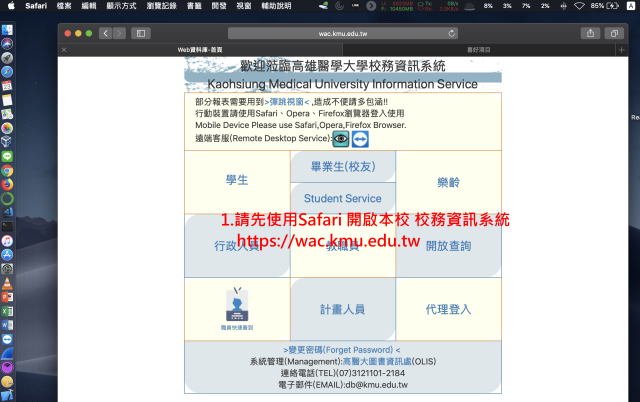This screenshot has height=402, width=640.
Task: Open the Safari menu in menu bar
Action: click(36, 6)
